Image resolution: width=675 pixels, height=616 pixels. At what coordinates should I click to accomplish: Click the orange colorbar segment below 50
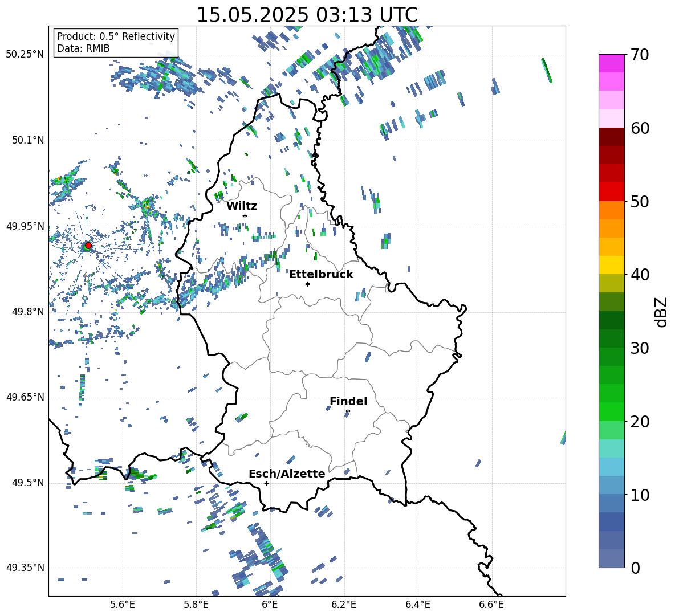pyautogui.click(x=612, y=210)
